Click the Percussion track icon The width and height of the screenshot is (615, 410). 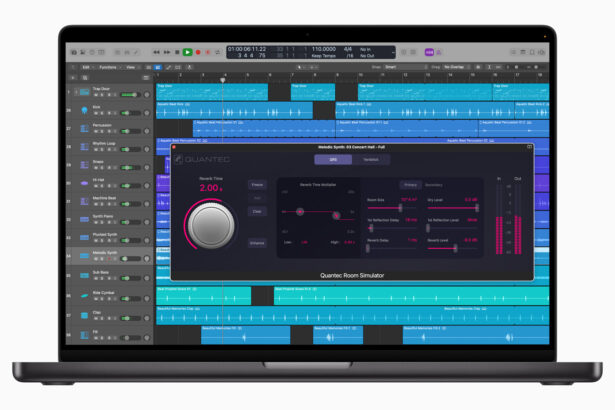[x=84, y=128]
